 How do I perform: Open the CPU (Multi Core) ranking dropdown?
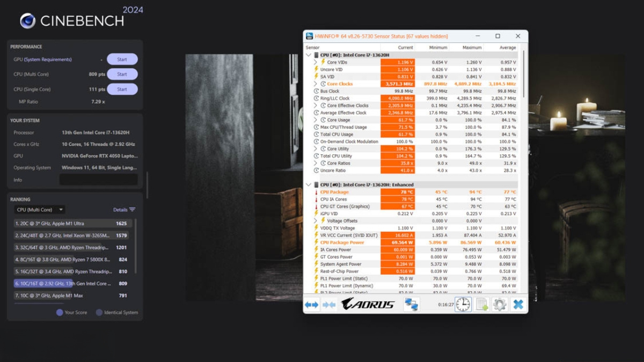tap(40, 210)
